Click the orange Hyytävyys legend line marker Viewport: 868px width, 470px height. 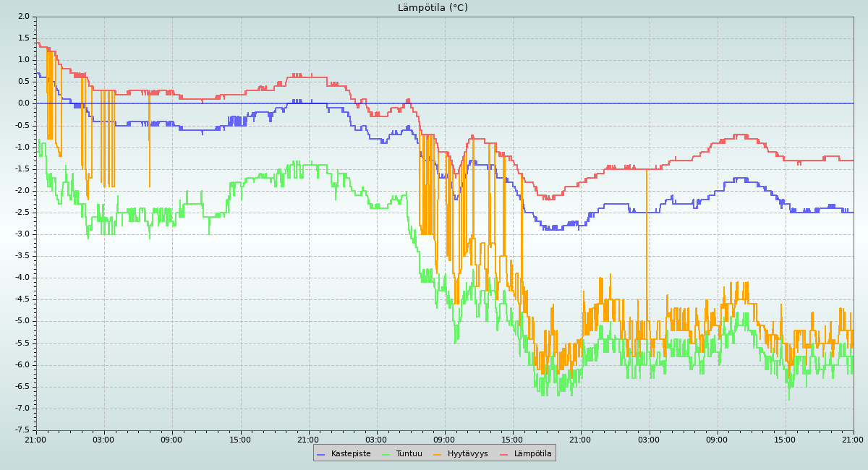[x=438, y=454]
